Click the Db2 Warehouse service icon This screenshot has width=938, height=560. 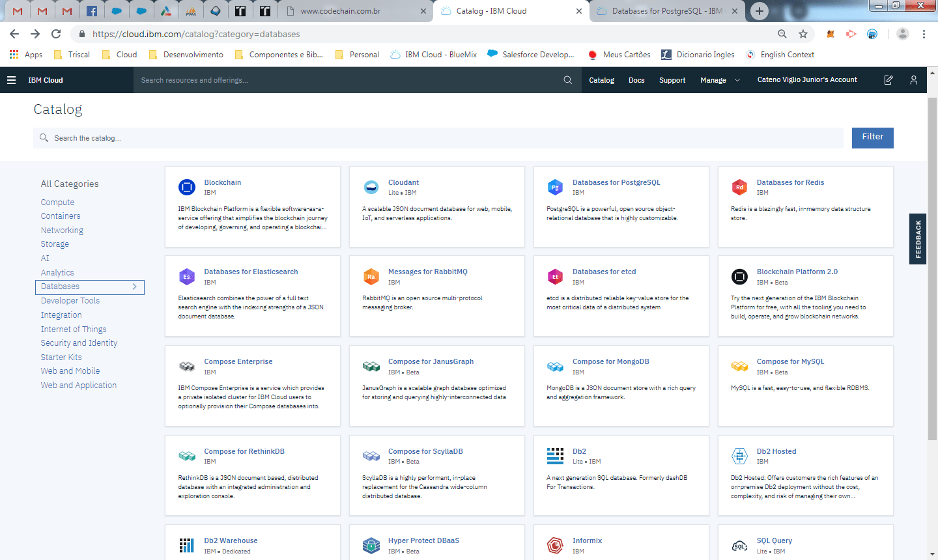(187, 546)
